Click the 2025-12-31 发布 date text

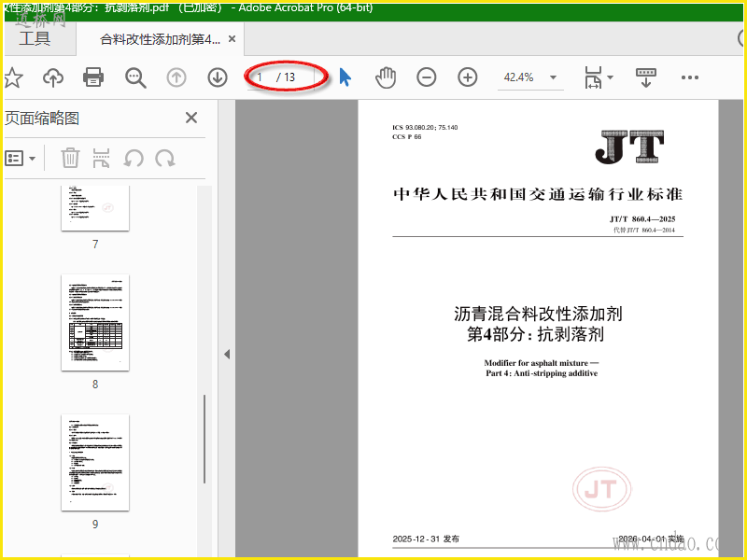click(x=426, y=539)
